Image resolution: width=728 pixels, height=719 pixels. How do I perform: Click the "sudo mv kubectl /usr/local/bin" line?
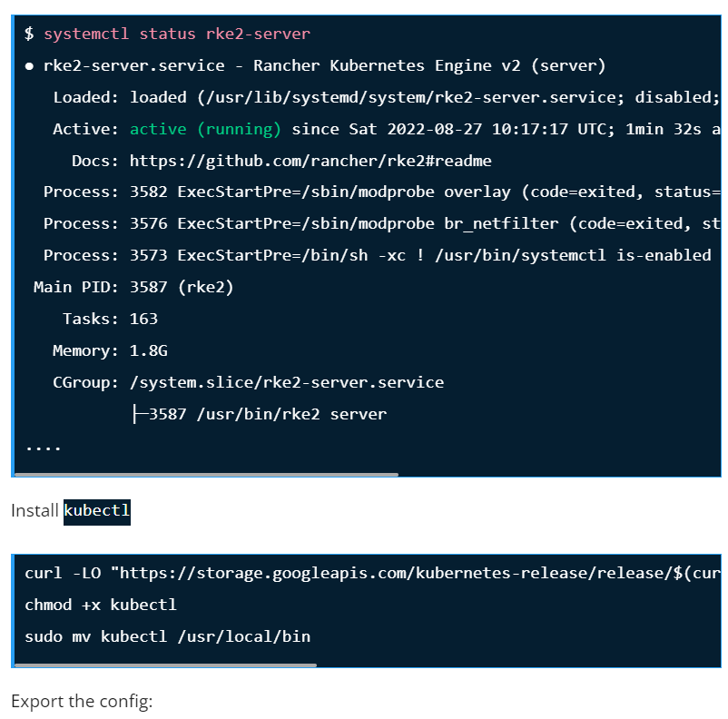pos(167,636)
